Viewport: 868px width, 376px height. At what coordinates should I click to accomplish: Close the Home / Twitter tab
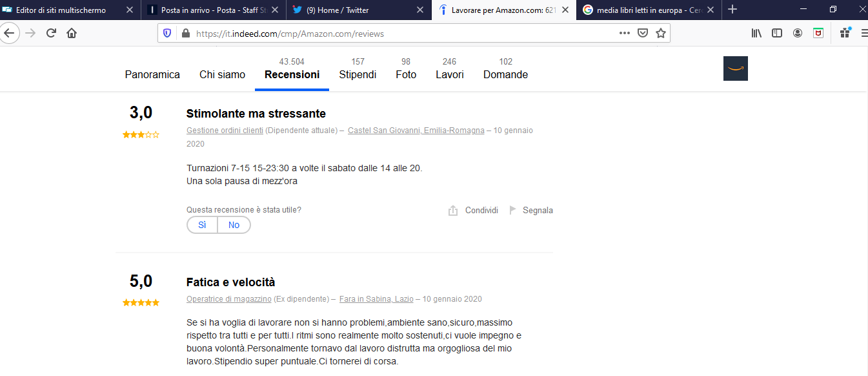(x=419, y=10)
